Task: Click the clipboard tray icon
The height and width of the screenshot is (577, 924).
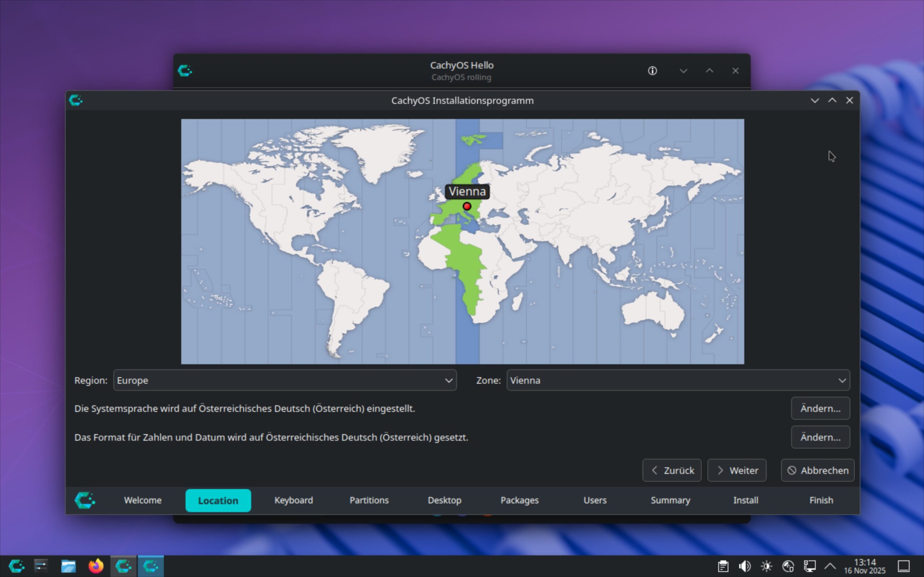Action: click(723, 565)
